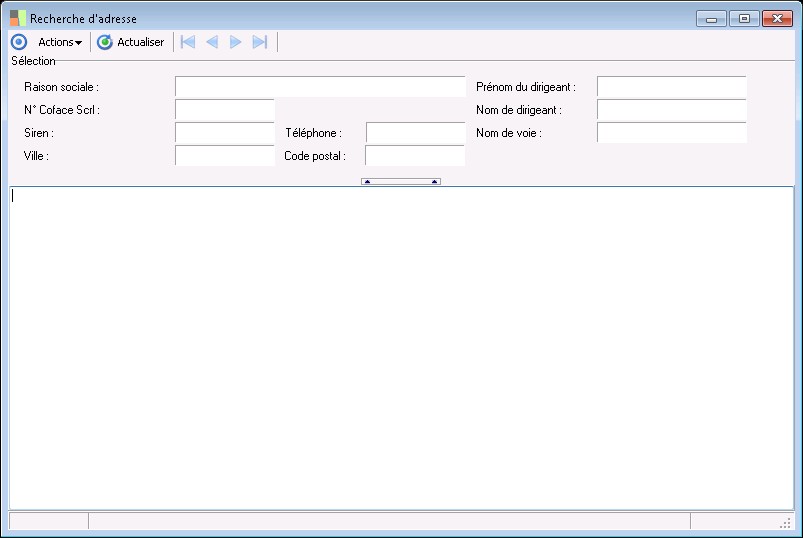Click the Prénom du dirigeant field
The image size is (803, 538).
click(x=671, y=87)
